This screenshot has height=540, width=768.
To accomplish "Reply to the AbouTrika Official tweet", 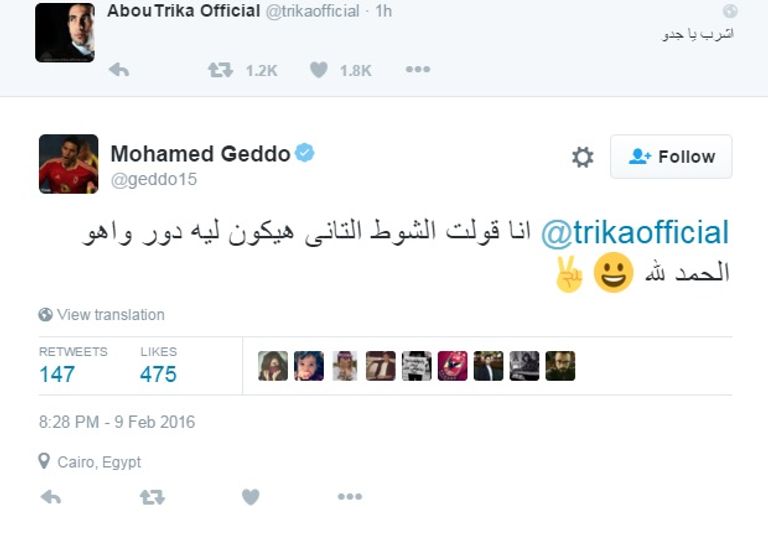I will tap(118, 70).
